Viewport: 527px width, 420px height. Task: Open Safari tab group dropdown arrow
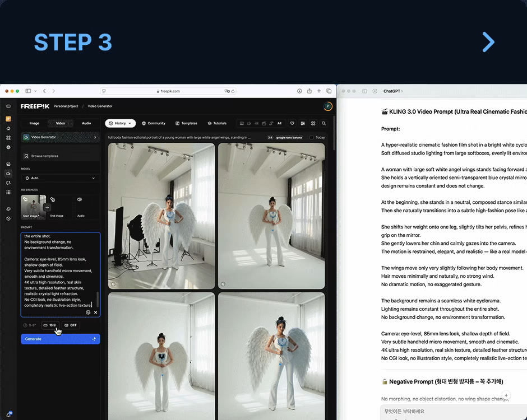click(x=36, y=91)
